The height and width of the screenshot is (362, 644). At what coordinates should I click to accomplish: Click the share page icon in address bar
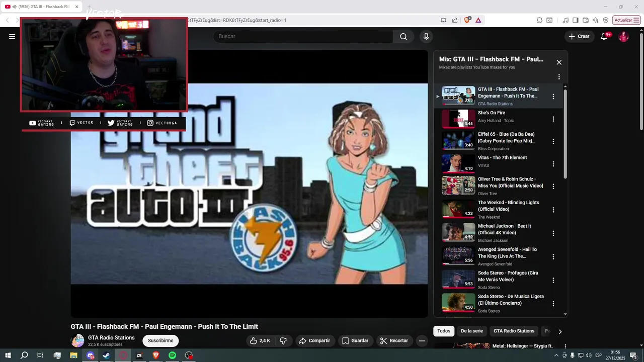click(455, 20)
